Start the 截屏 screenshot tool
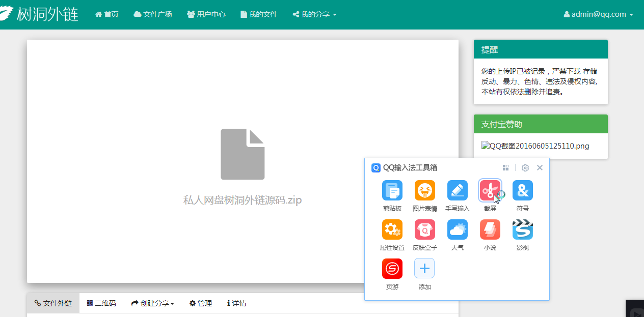 click(490, 191)
